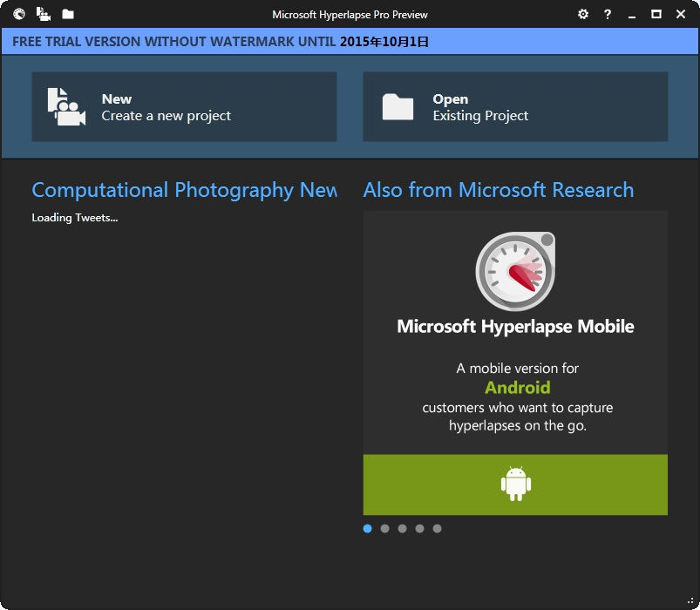This screenshot has width=700, height=610.
Task: Open help with the question mark icon
Action: click(607, 14)
